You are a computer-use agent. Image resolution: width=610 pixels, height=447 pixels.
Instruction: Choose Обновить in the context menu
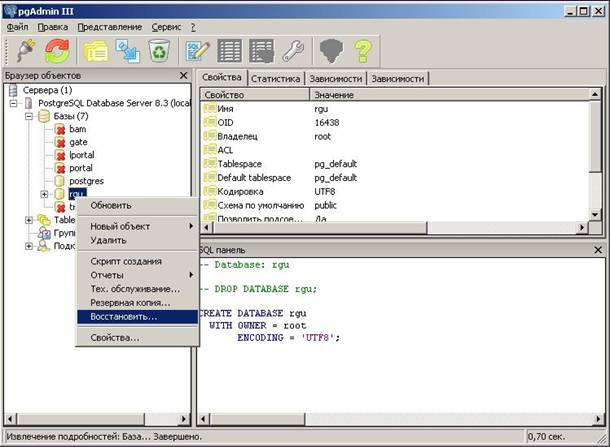coord(138,205)
